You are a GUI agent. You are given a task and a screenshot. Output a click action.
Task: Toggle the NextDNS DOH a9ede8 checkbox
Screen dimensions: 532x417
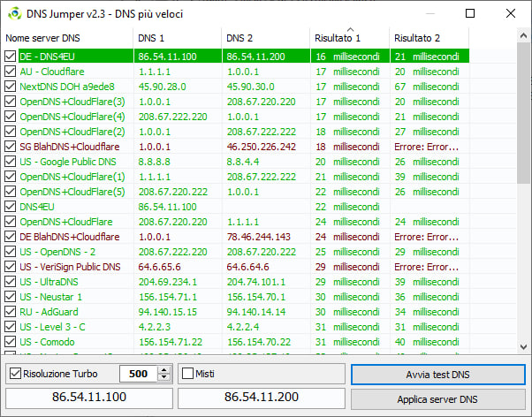11,87
